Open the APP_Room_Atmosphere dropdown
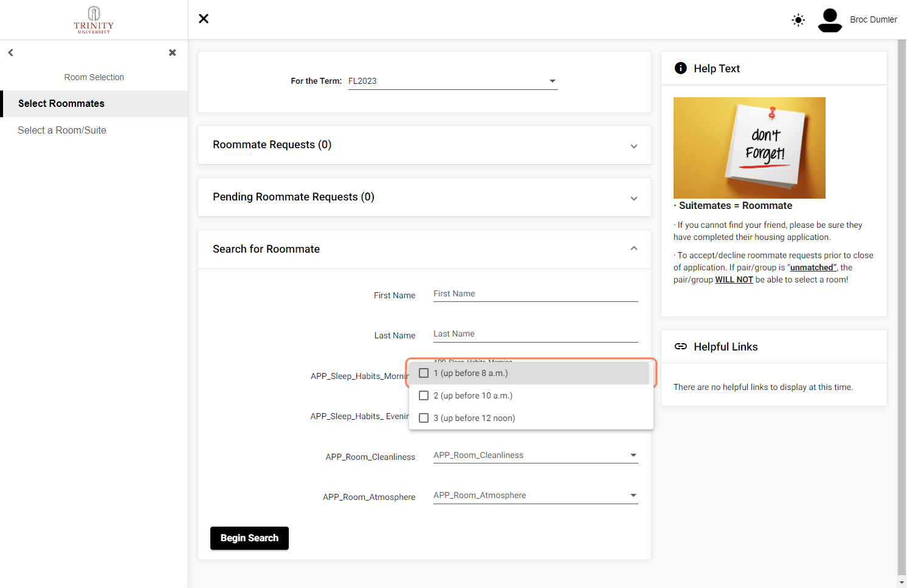The height and width of the screenshot is (588, 907). pos(536,495)
